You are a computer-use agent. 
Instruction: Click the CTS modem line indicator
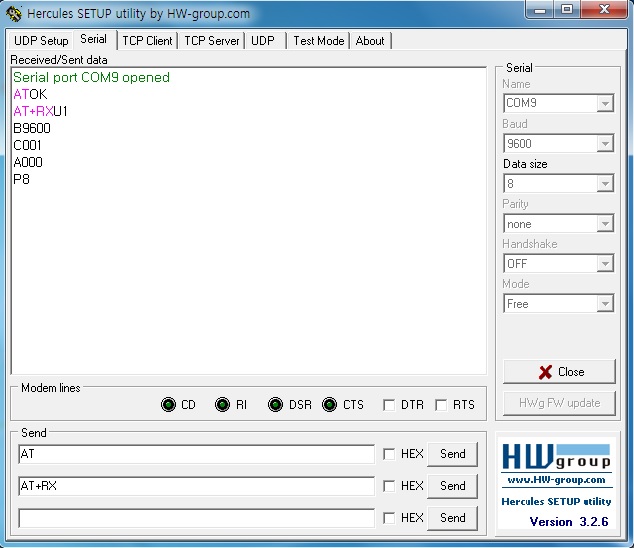[x=330, y=404]
